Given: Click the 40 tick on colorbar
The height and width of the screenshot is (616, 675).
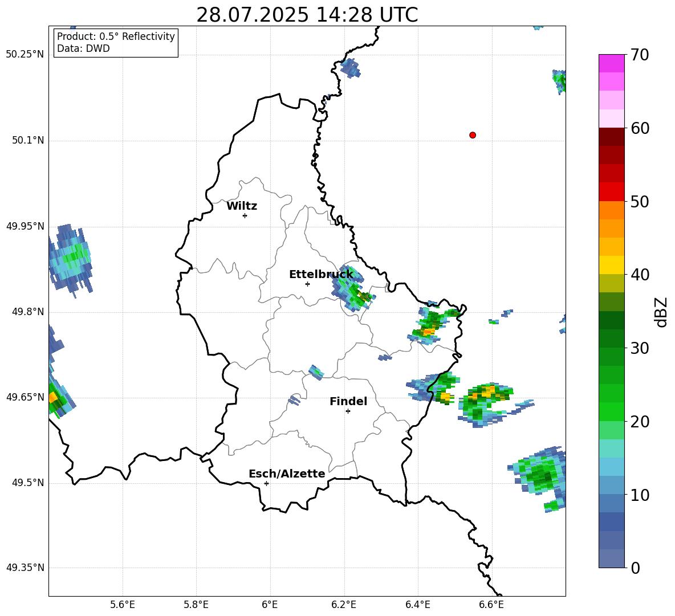Looking at the screenshot, I should (x=640, y=275).
